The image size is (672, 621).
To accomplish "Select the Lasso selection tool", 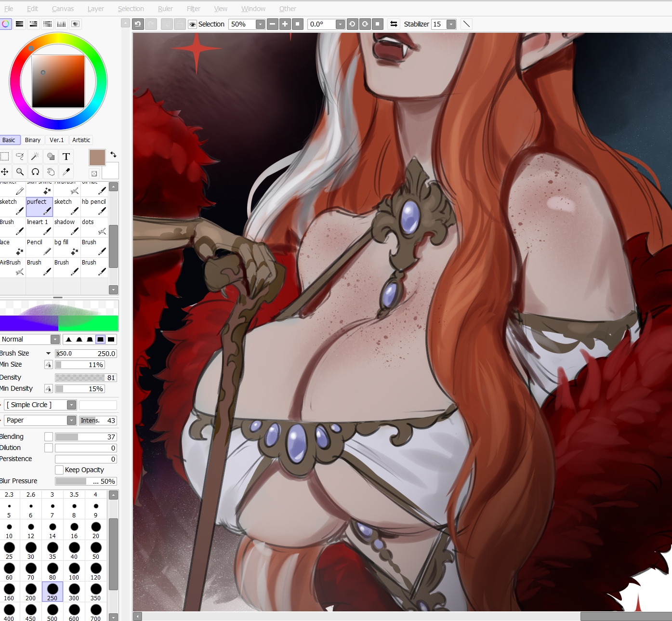I will [x=20, y=157].
